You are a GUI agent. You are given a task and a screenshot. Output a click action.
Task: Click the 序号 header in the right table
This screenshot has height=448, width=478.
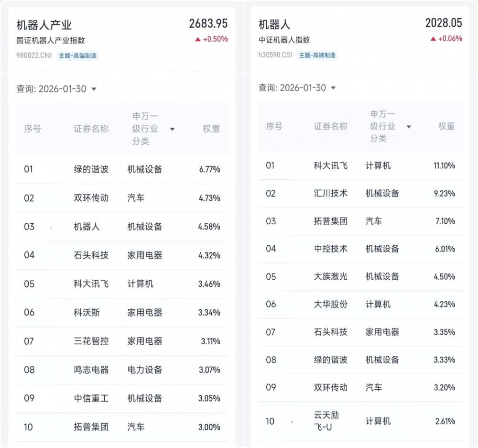[275, 127]
